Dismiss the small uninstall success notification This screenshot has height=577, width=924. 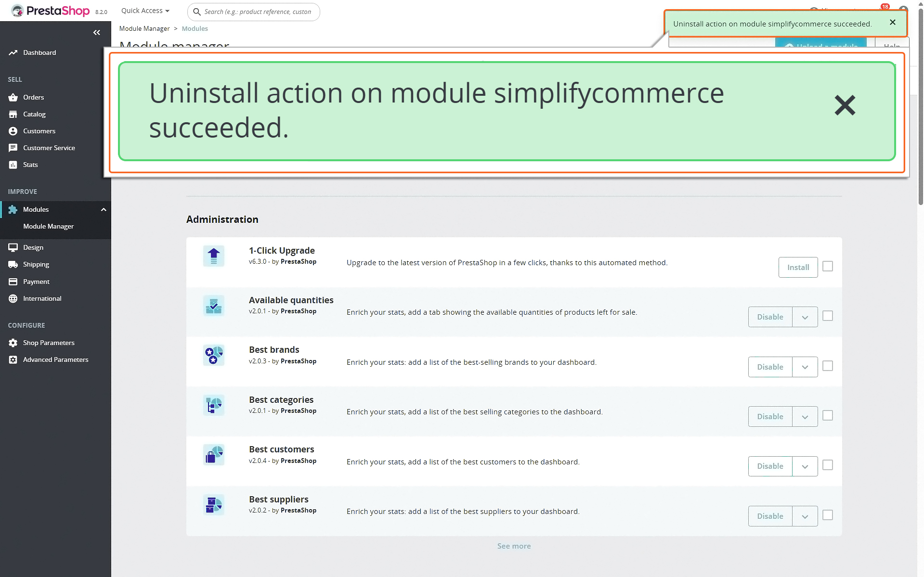[x=893, y=22]
